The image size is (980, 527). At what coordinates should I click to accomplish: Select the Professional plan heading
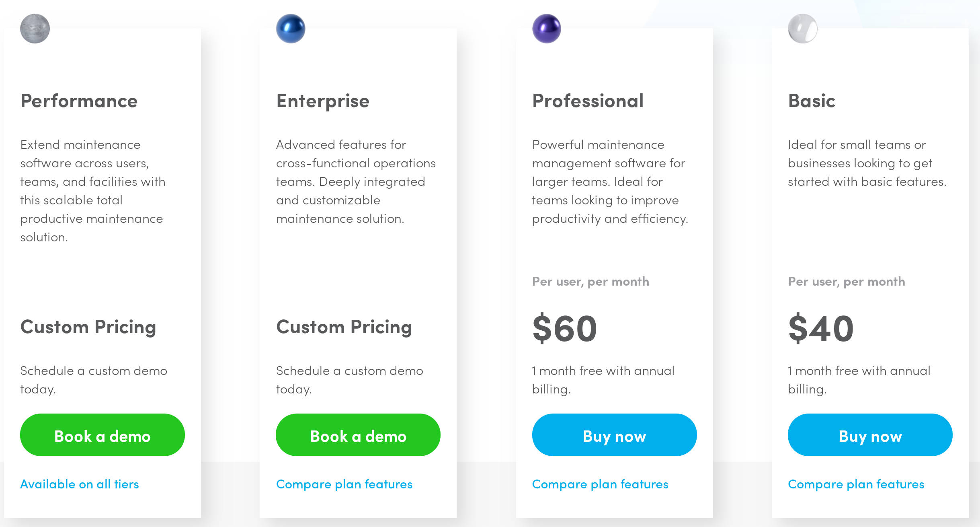tap(588, 101)
